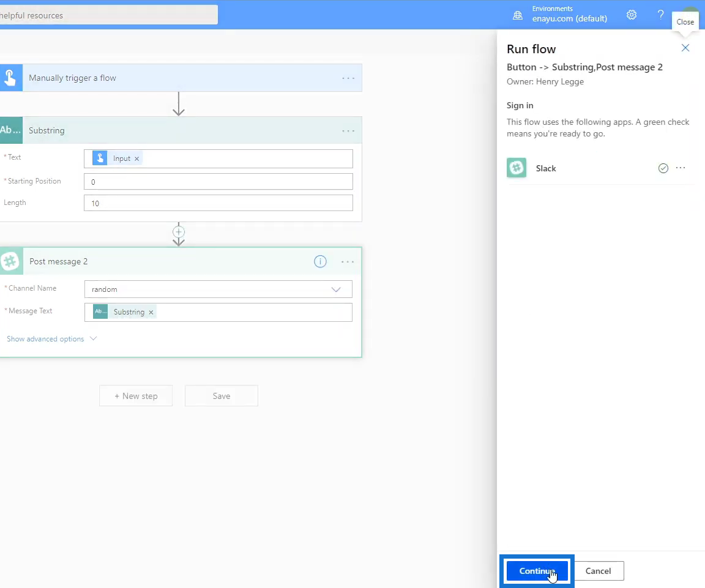The image size is (705, 588).
Task: Open the Substring step ellipsis menu
Action: [x=348, y=131]
